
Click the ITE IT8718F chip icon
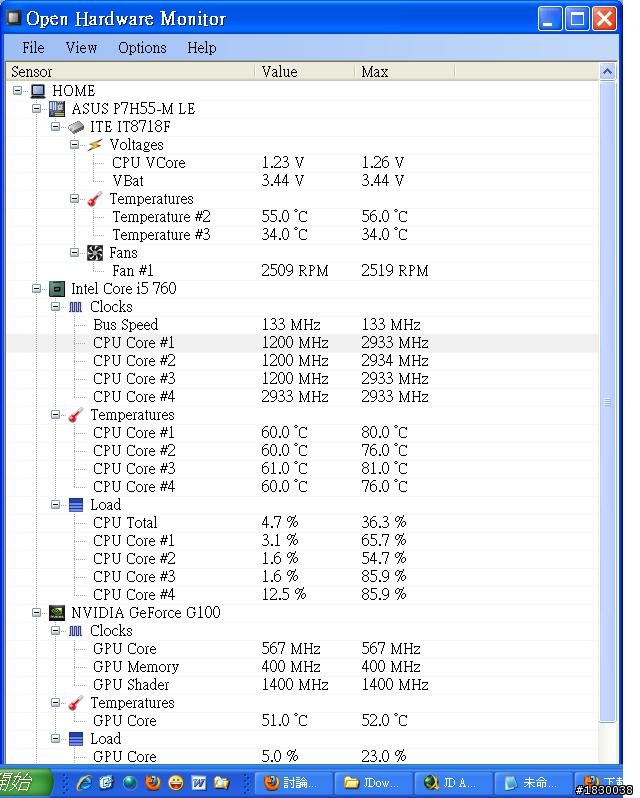(x=76, y=127)
